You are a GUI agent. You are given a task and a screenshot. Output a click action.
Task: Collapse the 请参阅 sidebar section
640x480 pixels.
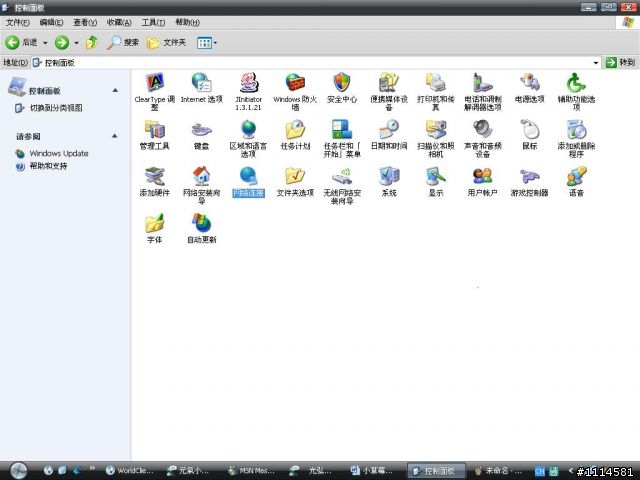pos(115,136)
